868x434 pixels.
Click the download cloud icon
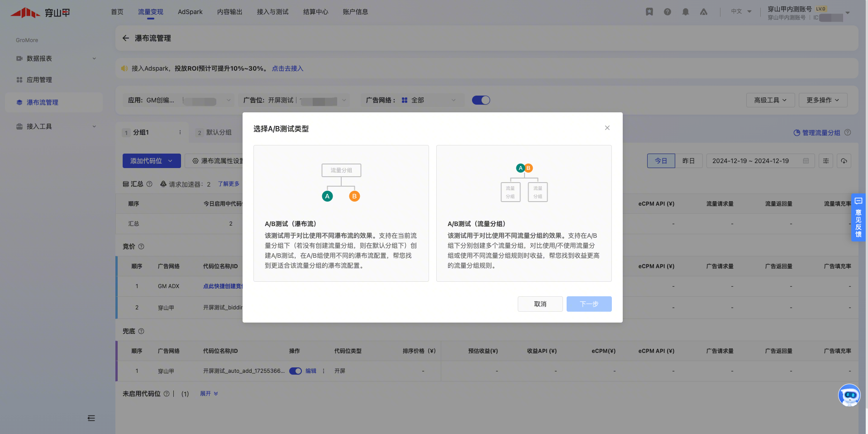point(844,161)
